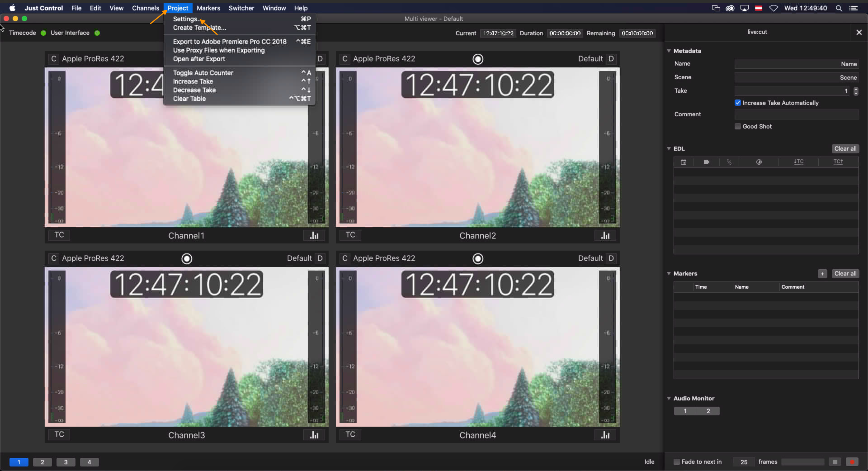This screenshot has width=868, height=471.
Task: Collapse the EDL section
Action: point(669,149)
